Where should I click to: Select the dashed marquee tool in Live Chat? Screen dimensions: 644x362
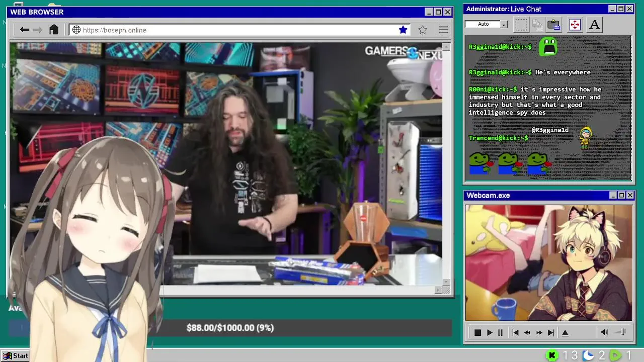tap(521, 24)
